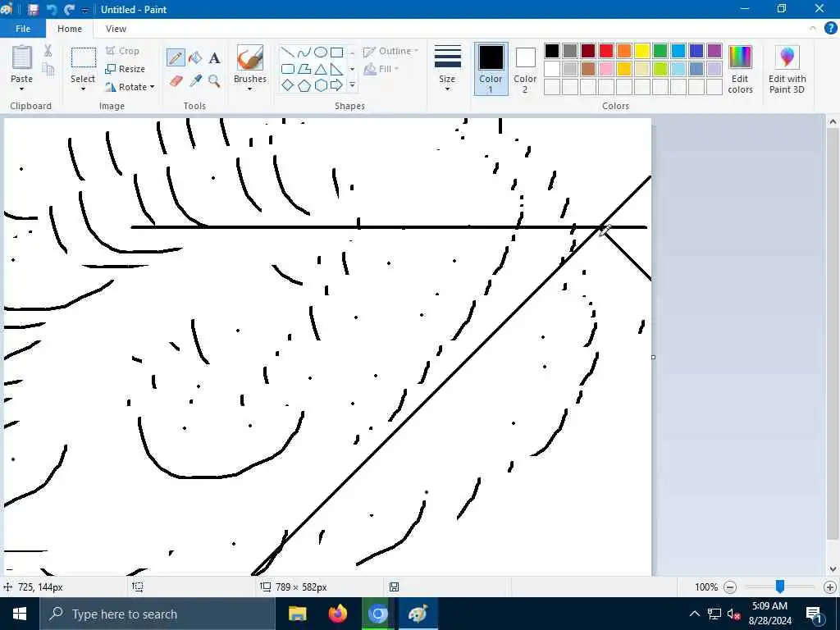
Task: Click the Undo arrow in title bar
Action: click(52, 9)
